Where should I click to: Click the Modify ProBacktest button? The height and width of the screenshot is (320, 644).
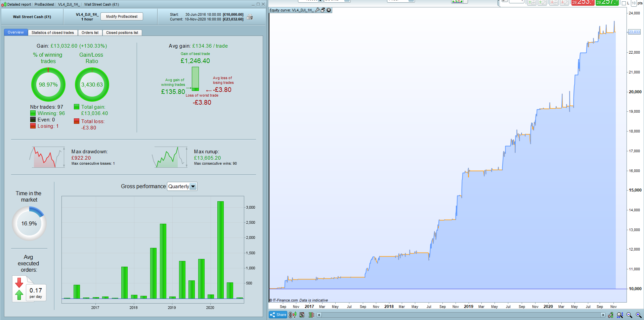click(x=122, y=16)
